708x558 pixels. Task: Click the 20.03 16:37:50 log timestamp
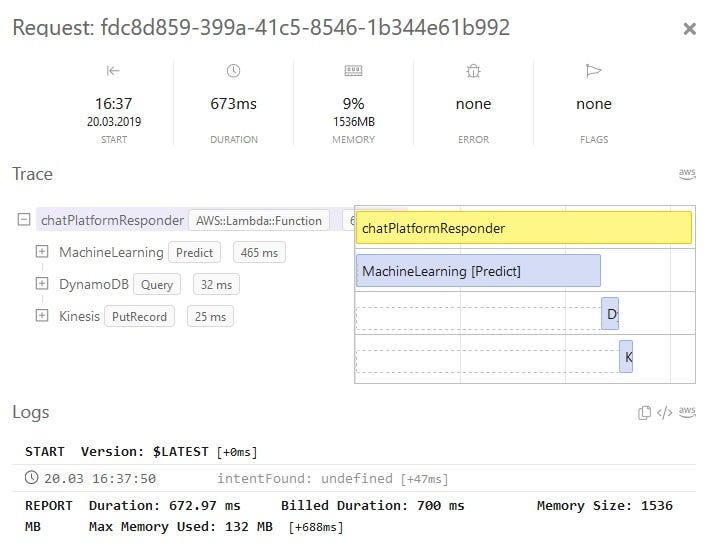coord(100,479)
